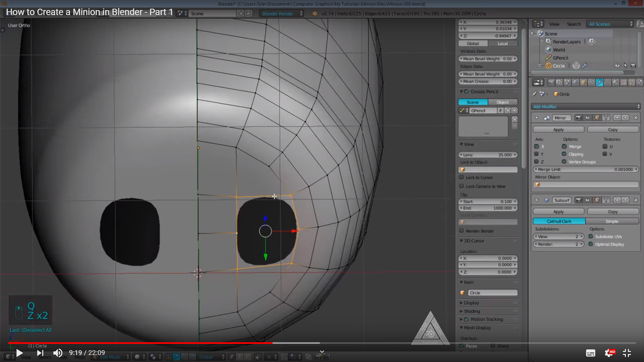Collapse the Mirror modifier panel triangle
The width and height of the screenshot is (644, 362).
pos(537,118)
